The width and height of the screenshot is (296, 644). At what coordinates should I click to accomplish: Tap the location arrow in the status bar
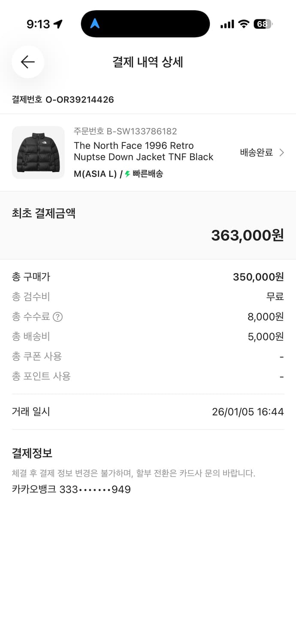(x=57, y=24)
